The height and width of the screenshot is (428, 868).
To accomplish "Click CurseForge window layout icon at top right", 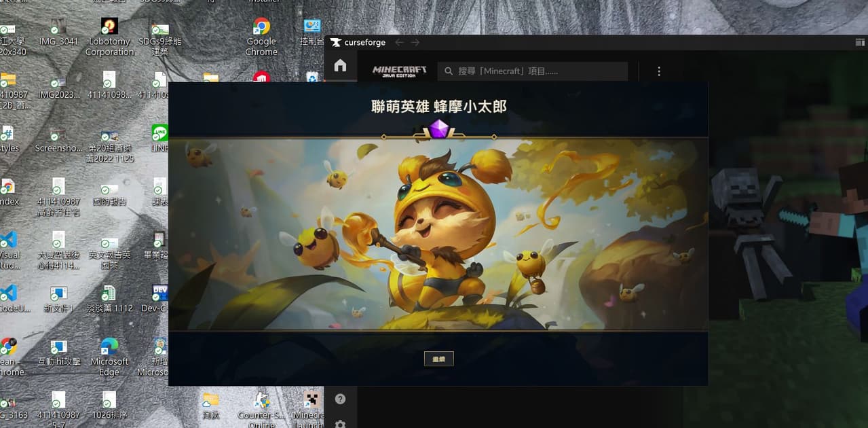I will 860,42.
